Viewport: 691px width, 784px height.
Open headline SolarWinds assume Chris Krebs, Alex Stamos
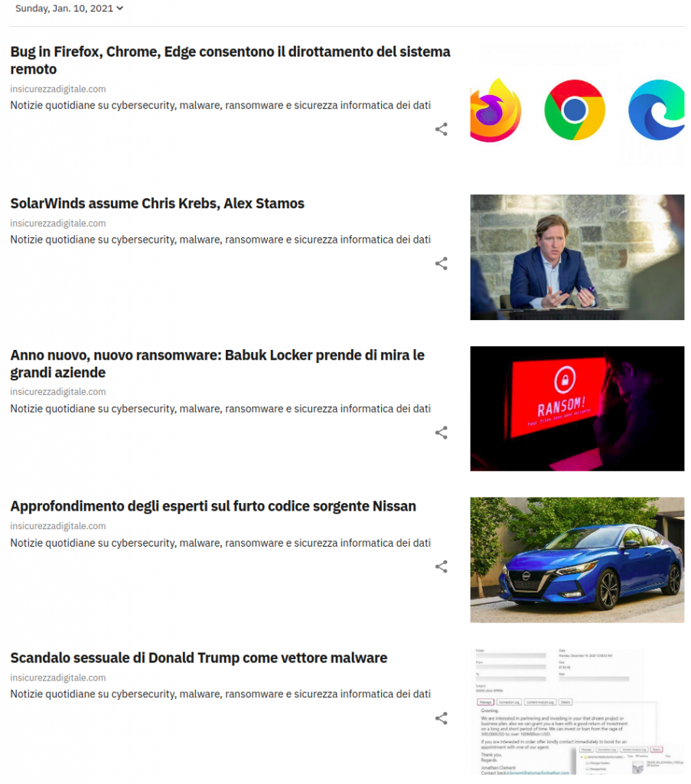(158, 204)
